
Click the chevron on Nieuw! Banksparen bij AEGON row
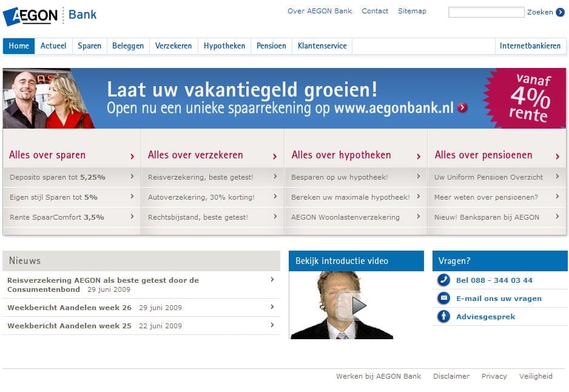click(557, 216)
